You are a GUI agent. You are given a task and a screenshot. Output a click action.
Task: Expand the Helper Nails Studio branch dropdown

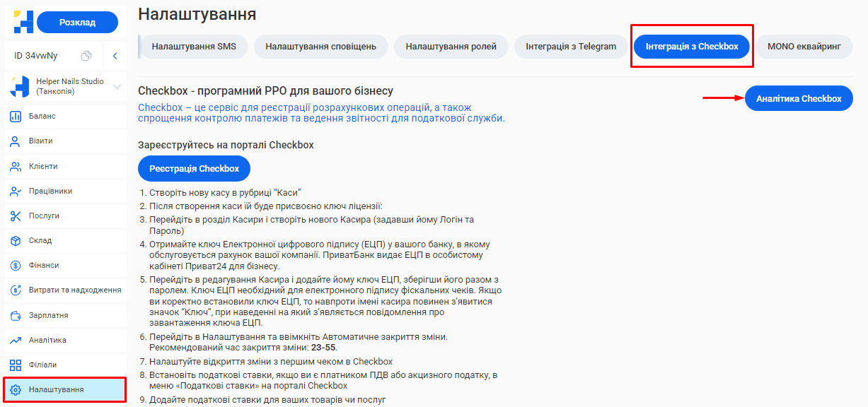click(117, 86)
